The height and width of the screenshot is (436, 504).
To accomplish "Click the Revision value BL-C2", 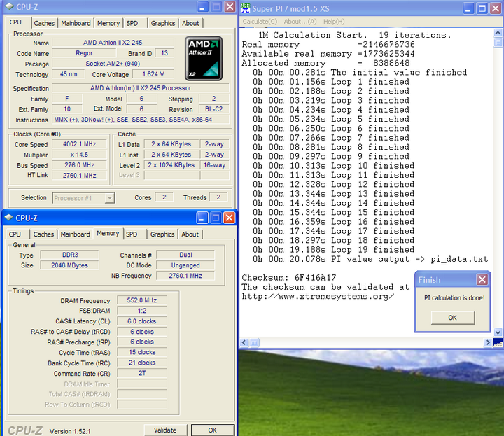I will coord(214,109).
